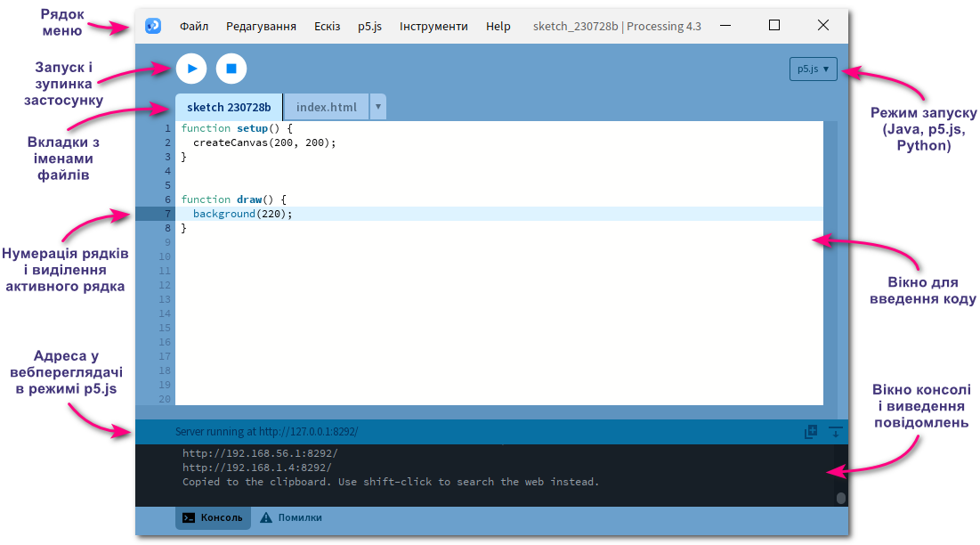
Task: Click the Processing logo in the title bar
Action: tap(152, 26)
